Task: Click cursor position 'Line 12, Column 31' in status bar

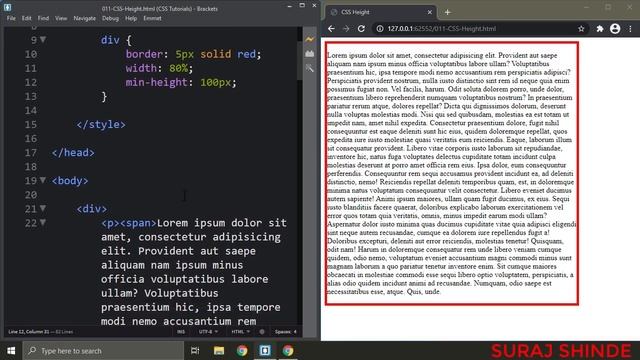Action: (x=29, y=332)
